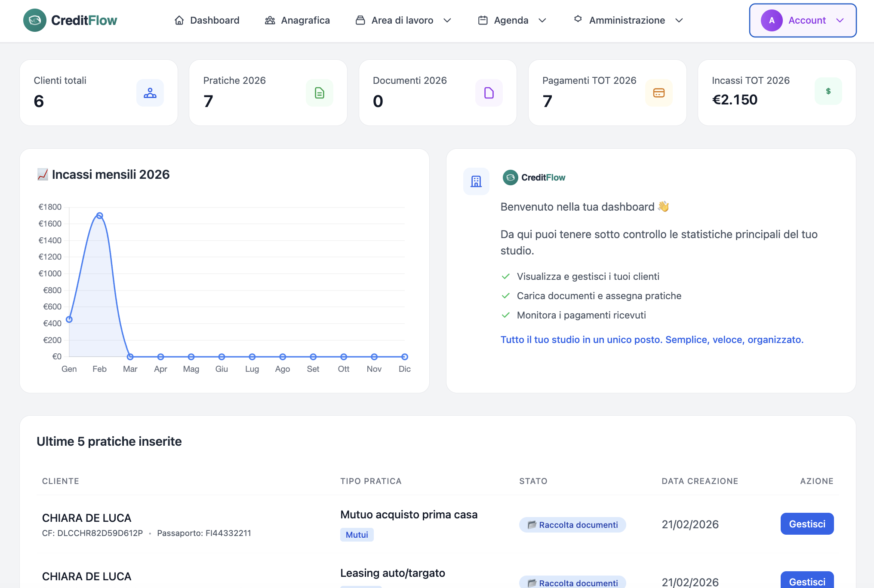This screenshot has width=874, height=588.
Task: Click the Clienti totali people icon
Action: pyautogui.click(x=150, y=93)
